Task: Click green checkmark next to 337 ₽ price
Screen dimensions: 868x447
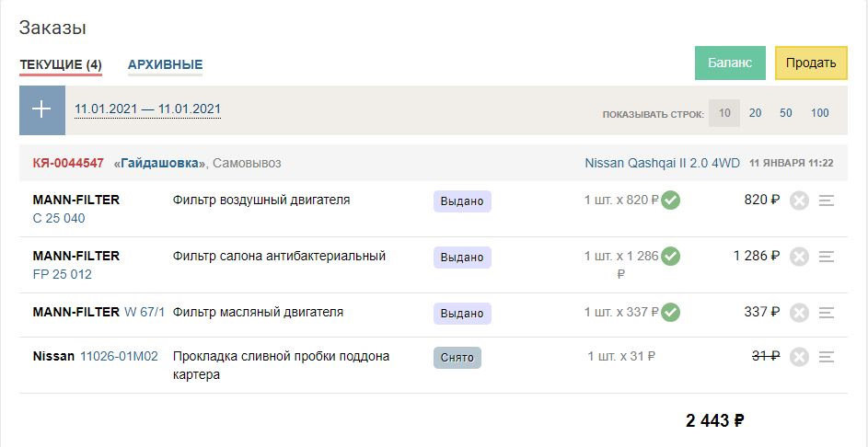Action: 670,313
